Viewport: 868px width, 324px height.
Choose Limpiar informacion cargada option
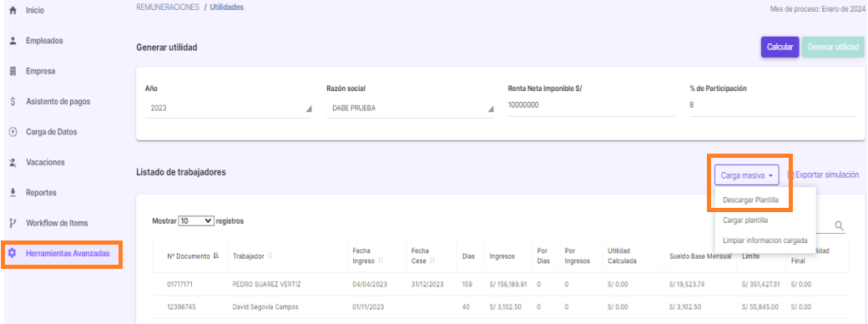coord(765,240)
